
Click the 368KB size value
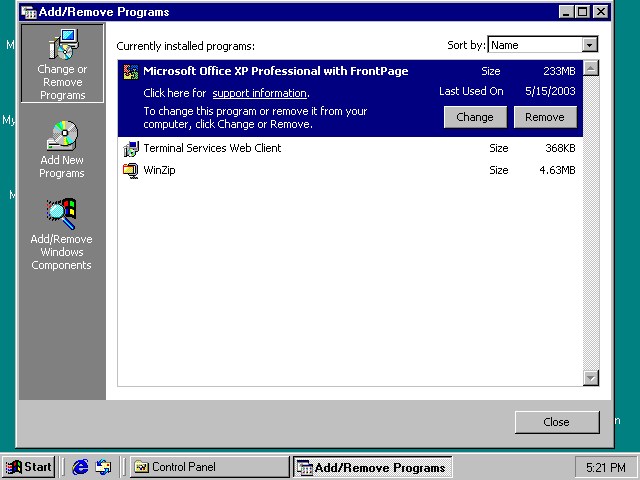coord(560,149)
